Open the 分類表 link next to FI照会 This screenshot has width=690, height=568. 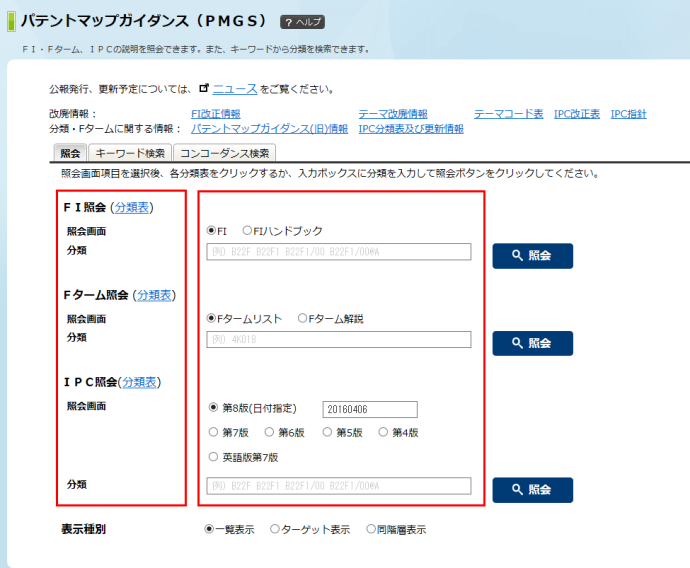[132, 207]
